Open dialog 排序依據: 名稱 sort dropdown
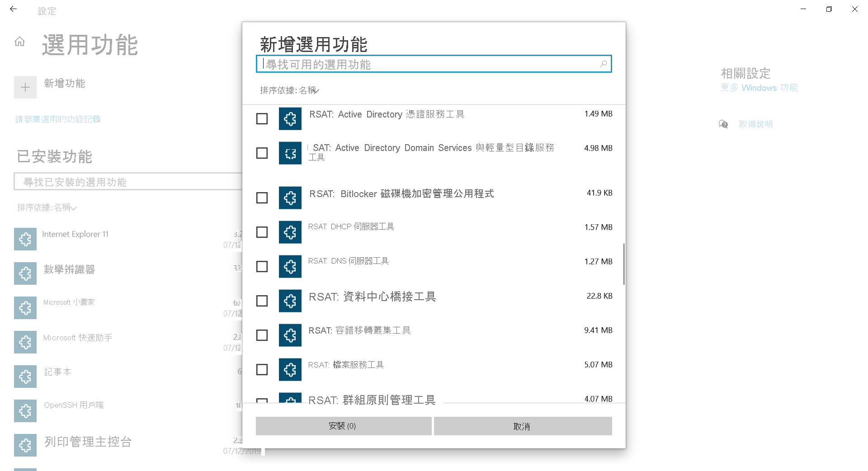 click(x=290, y=90)
